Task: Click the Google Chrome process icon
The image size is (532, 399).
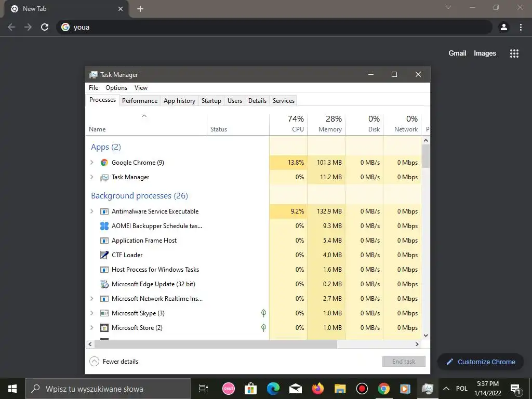Action: [104, 163]
